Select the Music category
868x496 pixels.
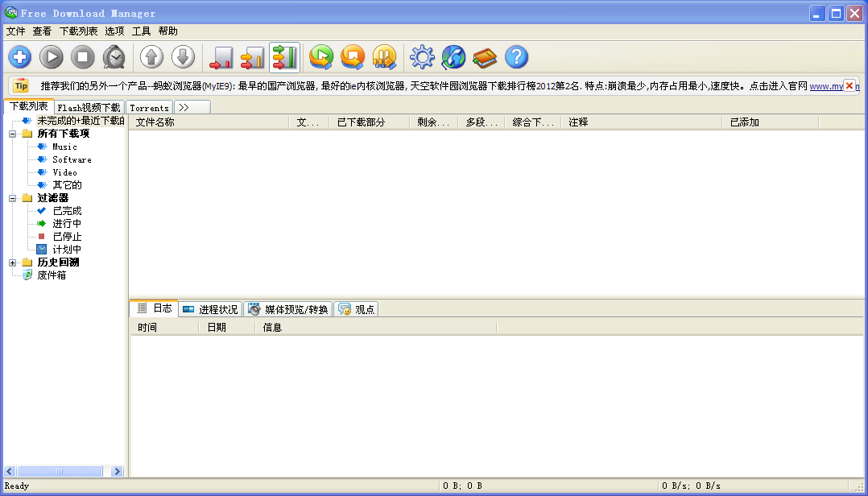(x=64, y=147)
